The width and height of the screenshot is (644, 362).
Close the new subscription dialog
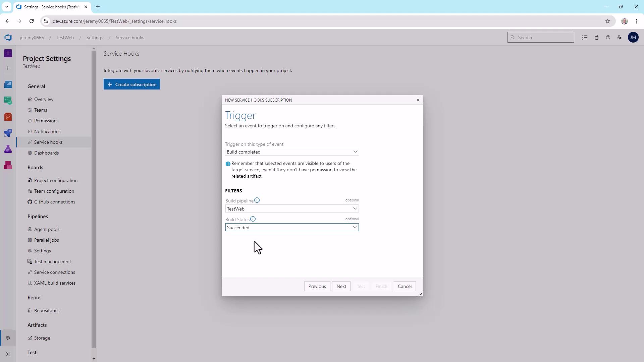tap(418, 100)
